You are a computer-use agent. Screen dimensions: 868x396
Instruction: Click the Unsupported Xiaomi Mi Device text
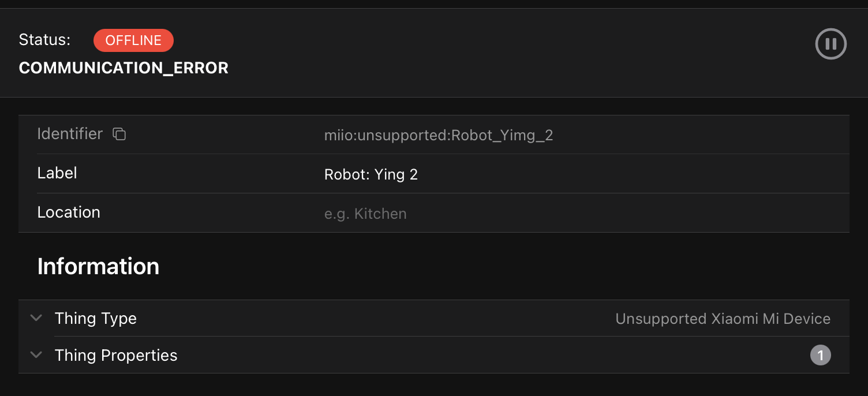pyautogui.click(x=723, y=319)
